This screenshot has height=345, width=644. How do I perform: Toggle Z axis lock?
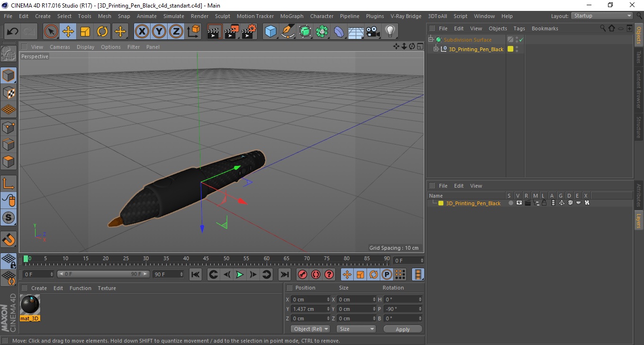pyautogui.click(x=176, y=32)
